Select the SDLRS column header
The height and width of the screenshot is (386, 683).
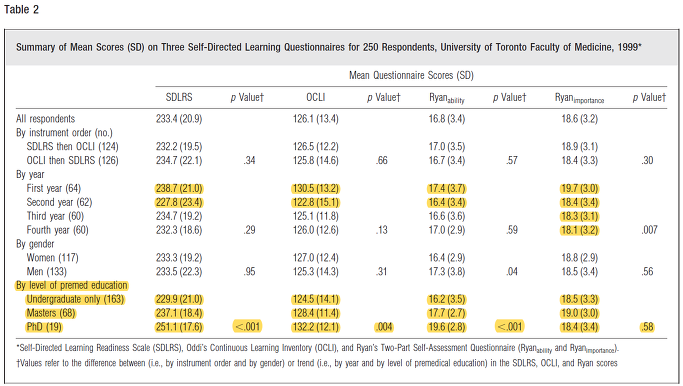tap(179, 97)
